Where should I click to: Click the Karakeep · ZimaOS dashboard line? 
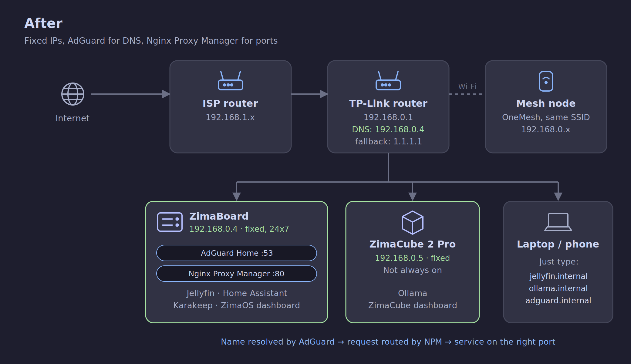click(237, 305)
